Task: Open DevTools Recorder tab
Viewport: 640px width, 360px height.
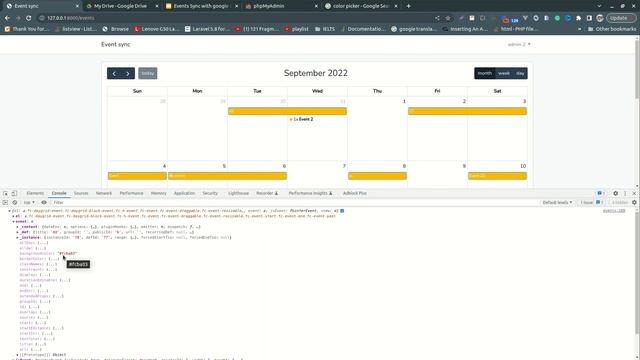Action: coord(267,193)
